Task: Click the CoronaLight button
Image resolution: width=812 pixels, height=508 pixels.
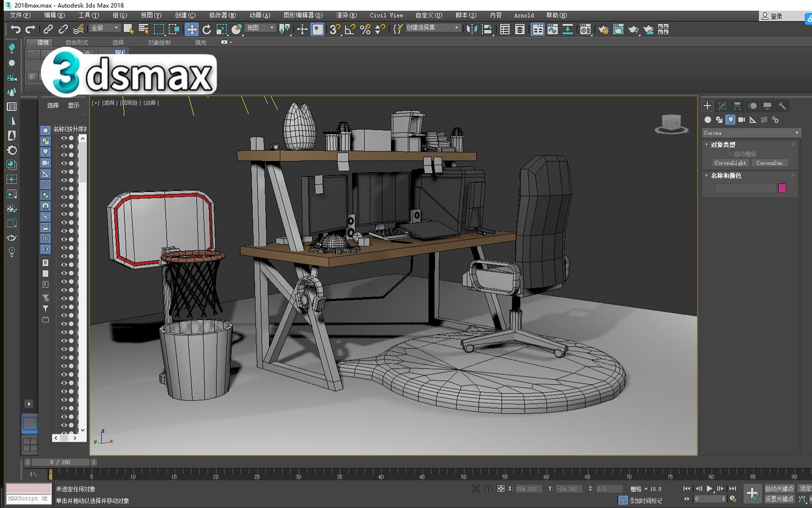Action: [x=730, y=163]
